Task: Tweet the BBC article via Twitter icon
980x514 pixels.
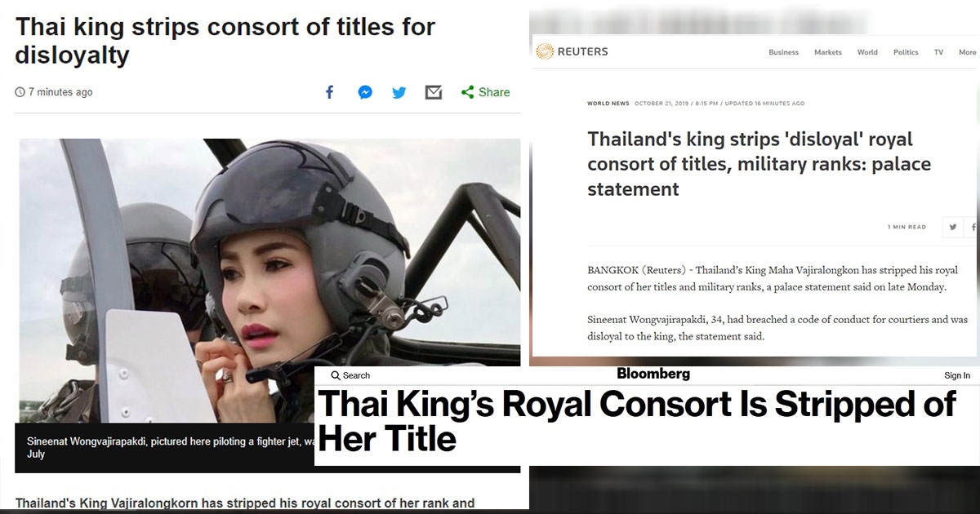Action: (x=399, y=92)
